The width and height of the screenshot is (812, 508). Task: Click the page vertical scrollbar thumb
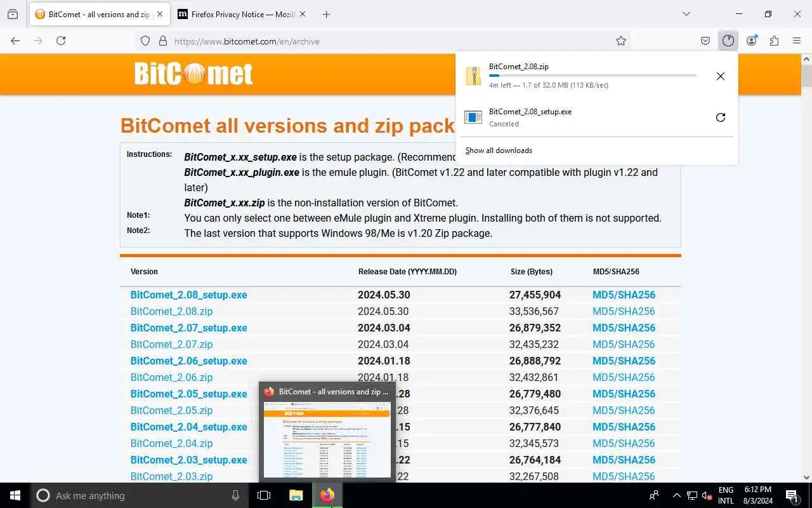806,76
